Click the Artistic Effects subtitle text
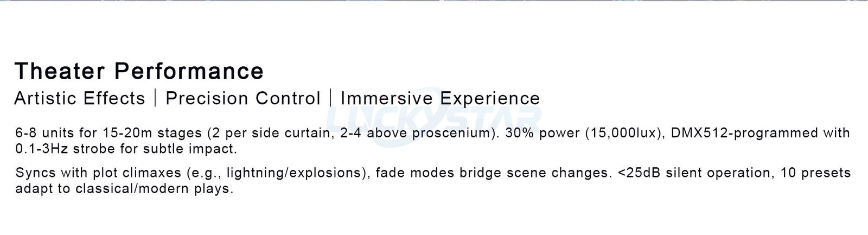Screen dimensions: 868x235 [80, 98]
